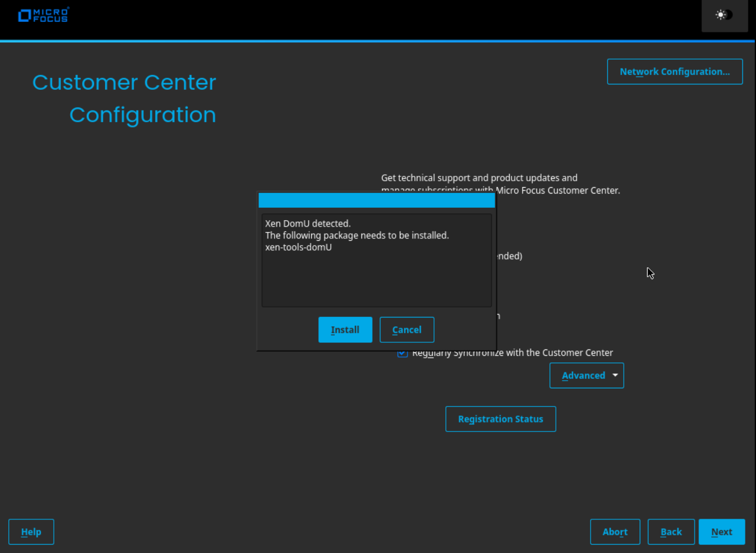
Task: Abort the configuration
Action: tap(615, 532)
